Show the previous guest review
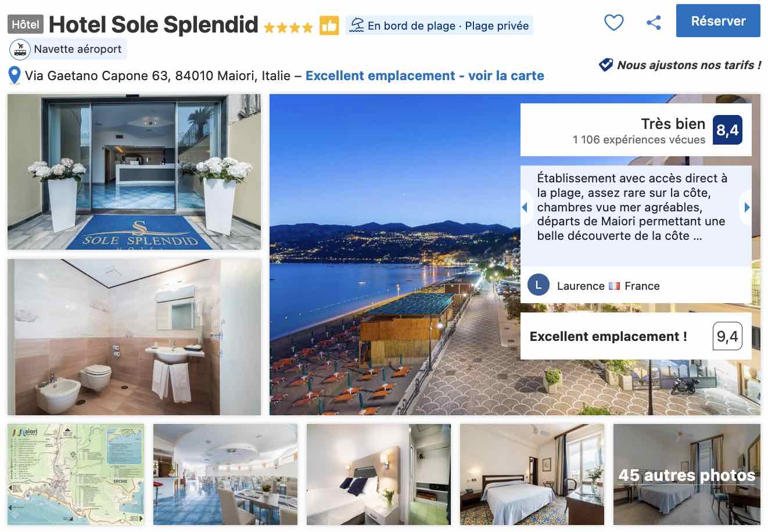 (525, 207)
